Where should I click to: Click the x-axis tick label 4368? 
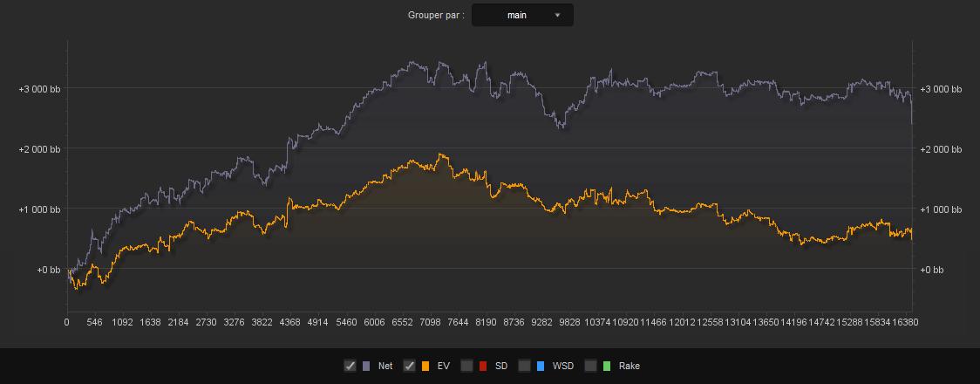click(290, 323)
